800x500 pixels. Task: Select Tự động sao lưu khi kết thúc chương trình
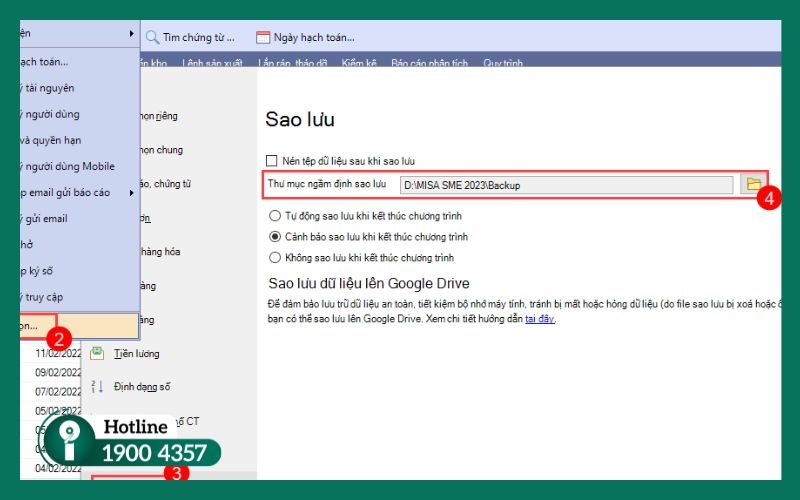click(x=275, y=216)
